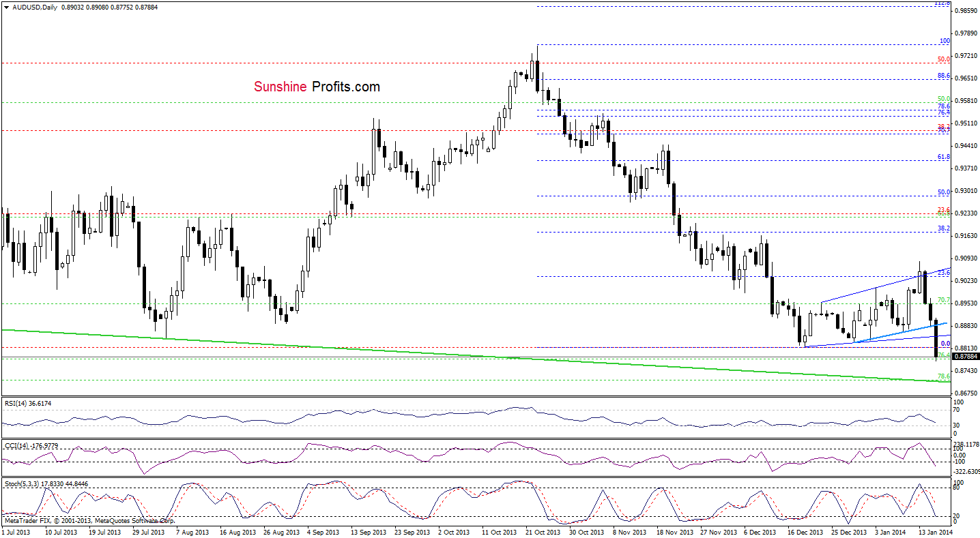Click the 2 Oct 2013 date label

[x=453, y=531]
